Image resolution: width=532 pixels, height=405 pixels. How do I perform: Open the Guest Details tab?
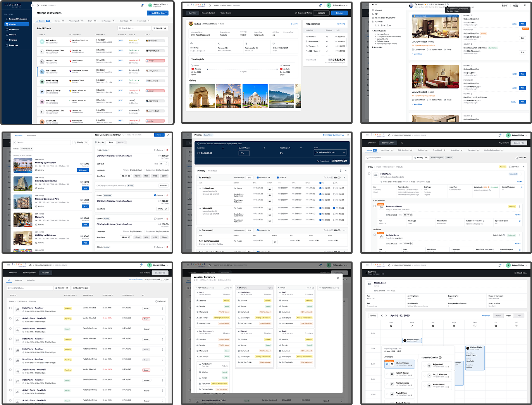click(226, 13)
